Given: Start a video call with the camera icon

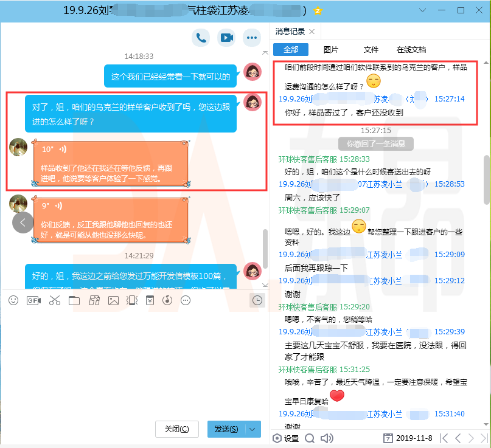Looking at the screenshot, I should [x=226, y=38].
